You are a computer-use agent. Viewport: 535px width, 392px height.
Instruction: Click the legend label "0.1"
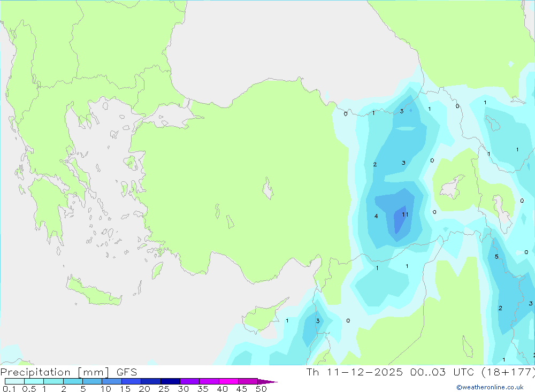click(x=9, y=389)
